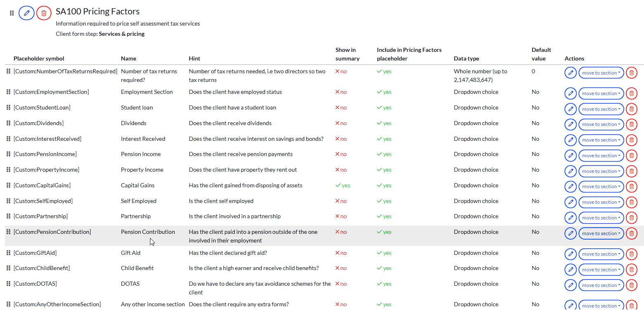Click drag handle for SA100 Pricing Factors section
Image resolution: width=644 pixels, height=310 pixels.
coord(12,13)
